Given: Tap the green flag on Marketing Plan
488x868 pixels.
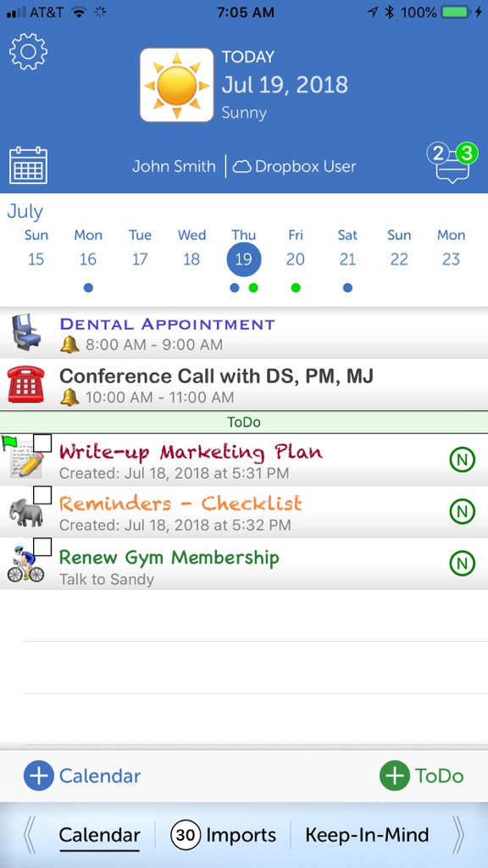Looking at the screenshot, I should coord(10,442).
